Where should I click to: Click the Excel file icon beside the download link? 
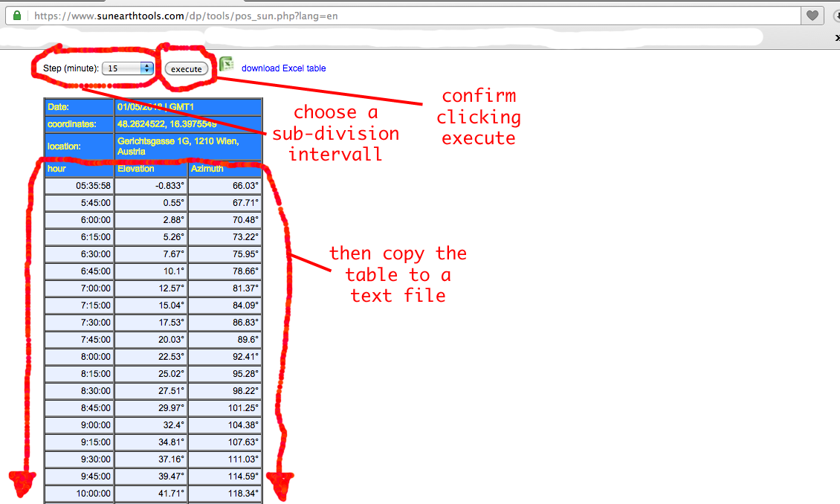tap(225, 65)
